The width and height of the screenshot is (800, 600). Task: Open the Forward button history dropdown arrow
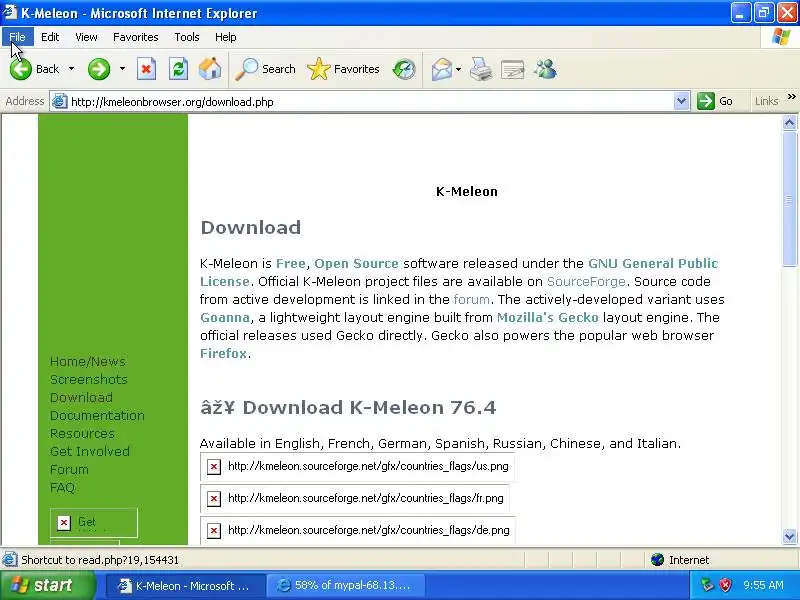tap(122, 69)
